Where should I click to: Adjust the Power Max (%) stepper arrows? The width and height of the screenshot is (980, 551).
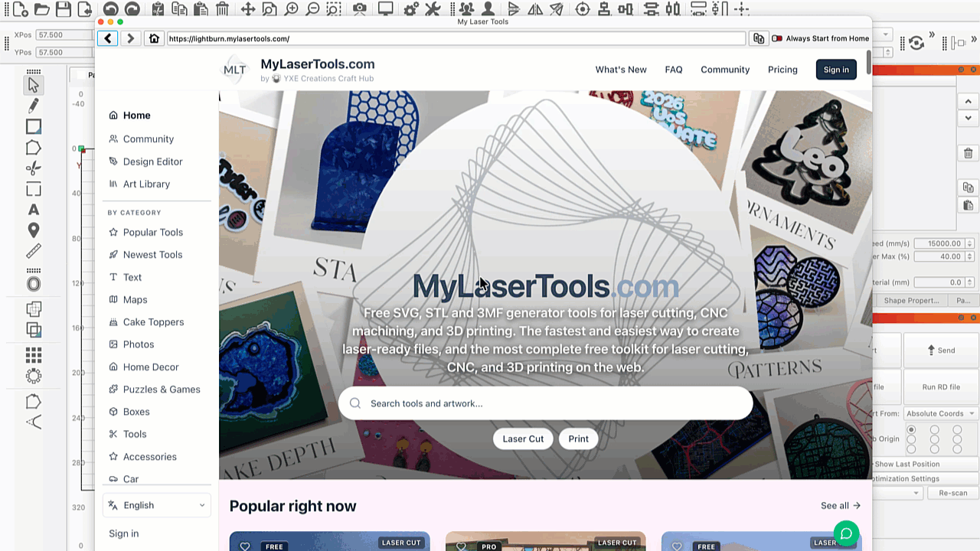pos(970,256)
